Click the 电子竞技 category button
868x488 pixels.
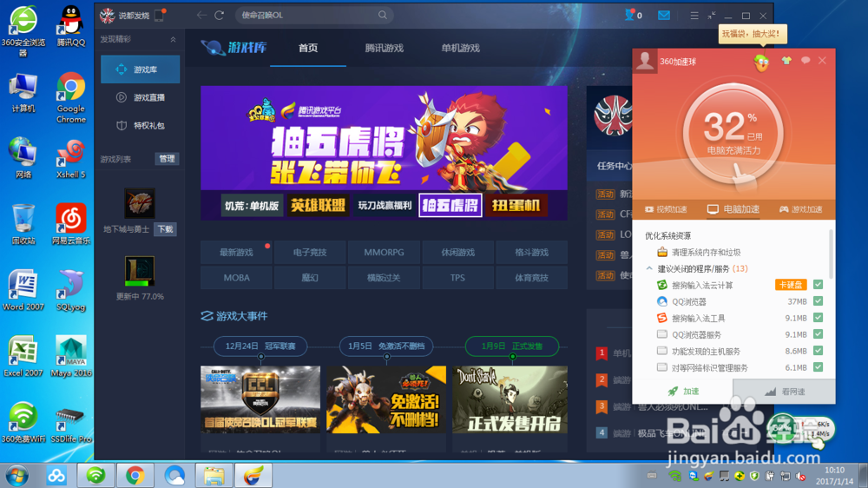coord(310,253)
